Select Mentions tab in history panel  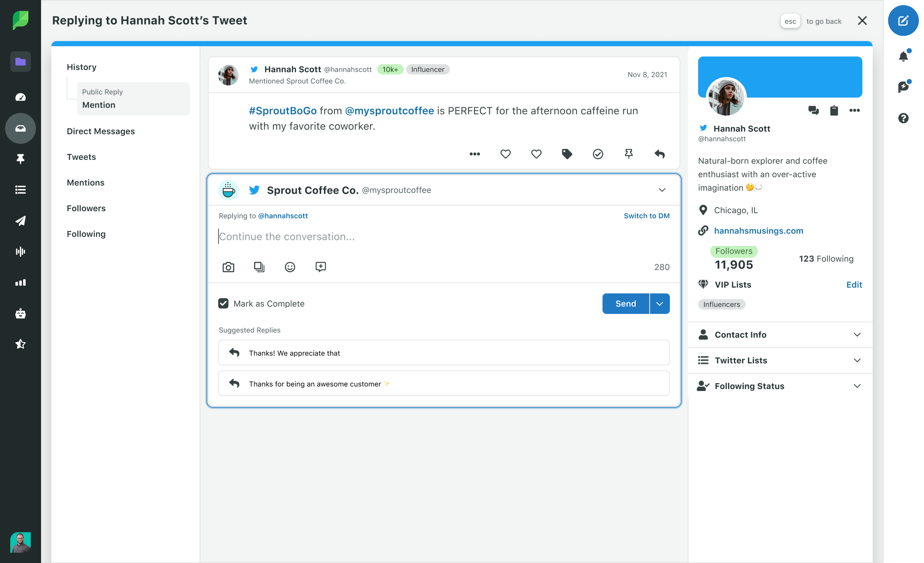85,182
